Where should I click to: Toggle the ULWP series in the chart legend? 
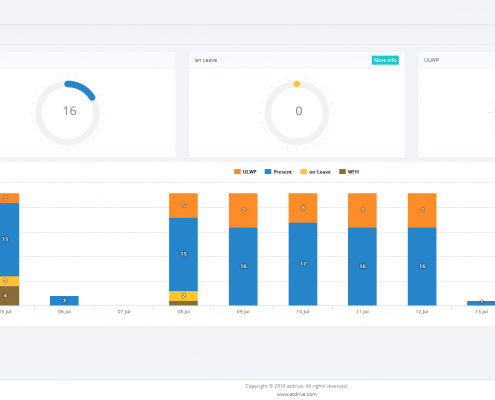pos(245,172)
